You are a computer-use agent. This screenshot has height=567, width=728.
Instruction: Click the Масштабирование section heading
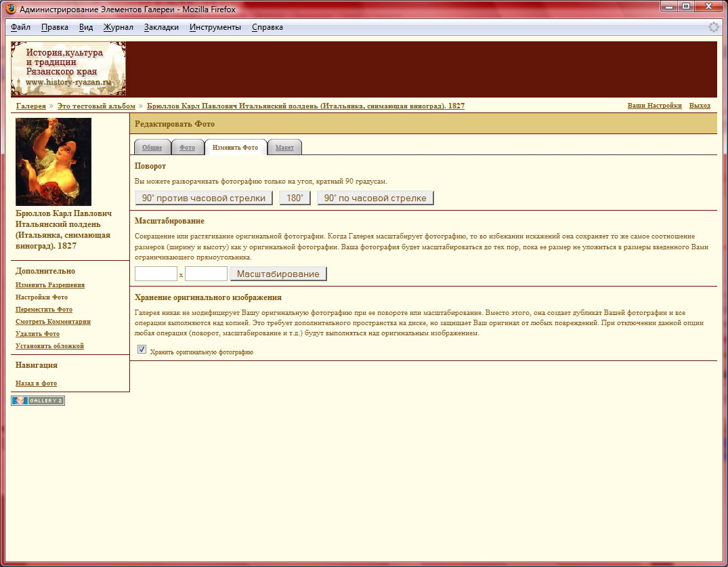[x=169, y=221]
